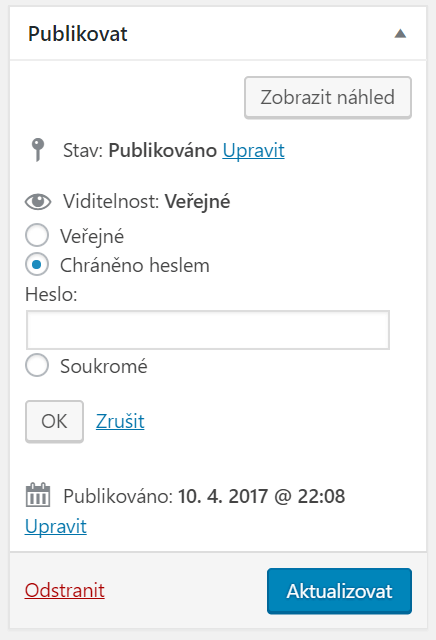Move post to trash with Odstranit
Screen dimensions: 436x640
(x=65, y=591)
